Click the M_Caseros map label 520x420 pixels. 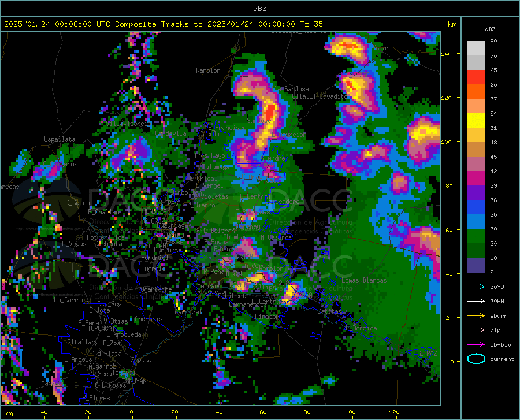point(276,237)
